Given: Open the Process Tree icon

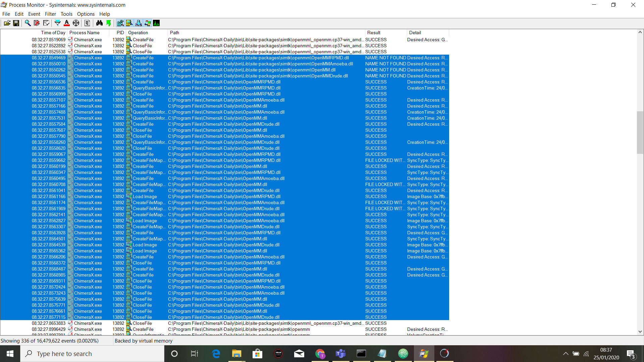Looking at the screenshot, I should pos(87,23).
